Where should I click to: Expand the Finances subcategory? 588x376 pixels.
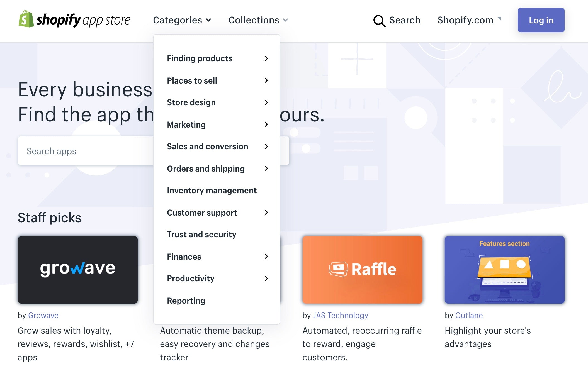pyautogui.click(x=266, y=256)
